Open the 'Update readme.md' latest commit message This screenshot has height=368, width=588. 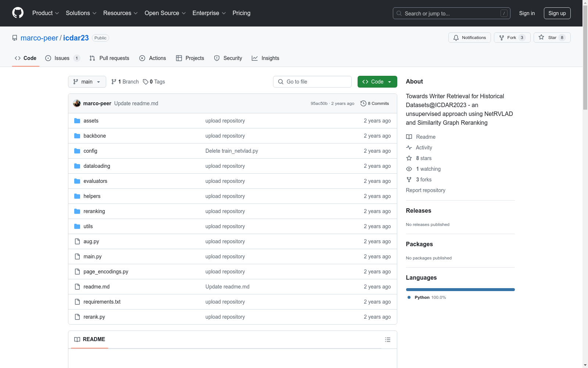click(136, 103)
